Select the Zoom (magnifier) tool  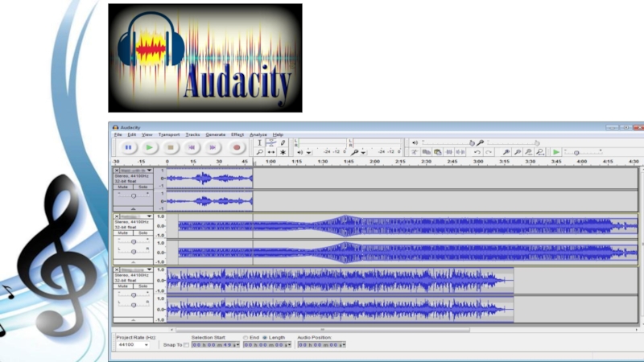point(259,152)
